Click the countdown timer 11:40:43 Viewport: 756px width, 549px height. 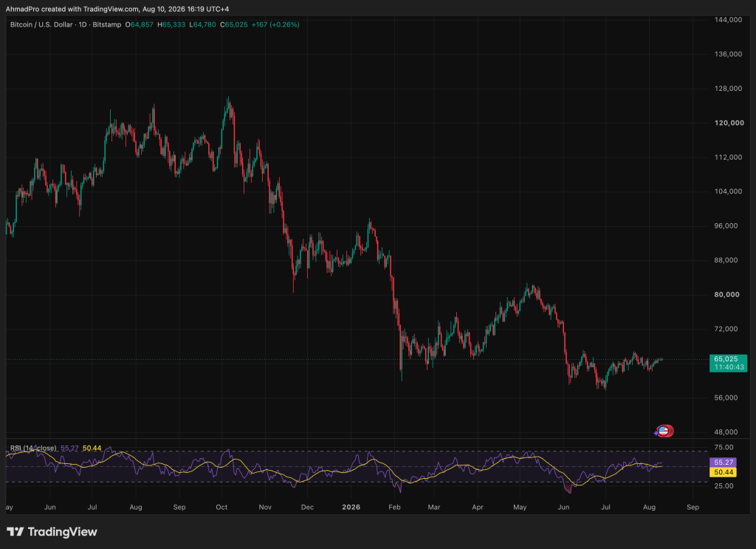pyautogui.click(x=729, y=367)
